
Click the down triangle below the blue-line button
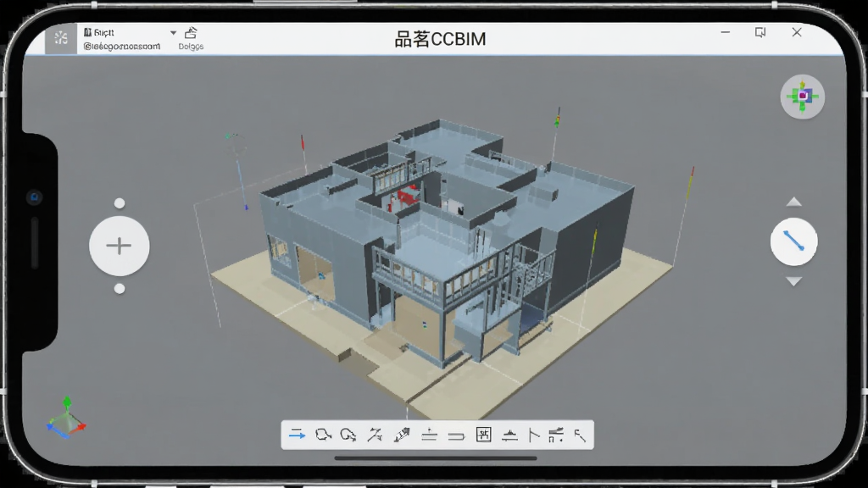point(793,281)
